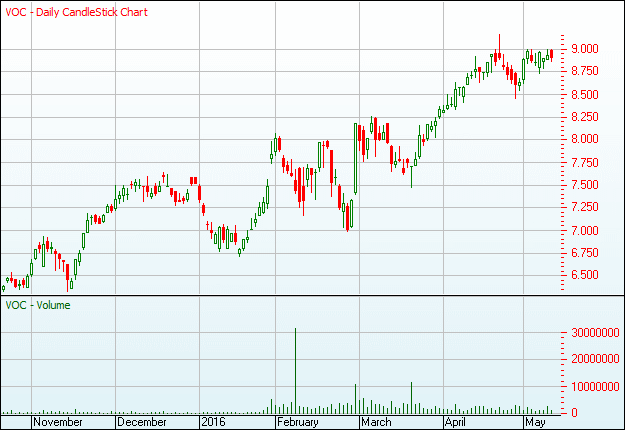Click the 0 volume axis label
This screenshot has height=430, width=625.
(x=574, y=413)
